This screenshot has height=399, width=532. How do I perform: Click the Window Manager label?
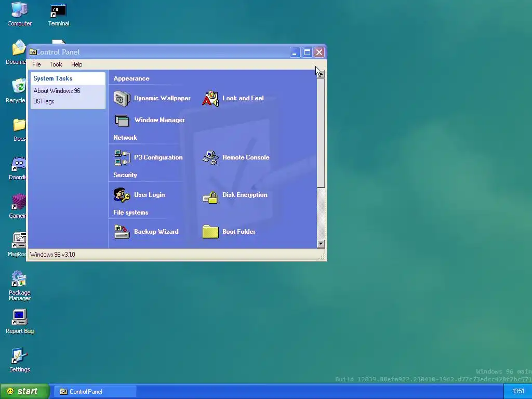click(159, 120)
